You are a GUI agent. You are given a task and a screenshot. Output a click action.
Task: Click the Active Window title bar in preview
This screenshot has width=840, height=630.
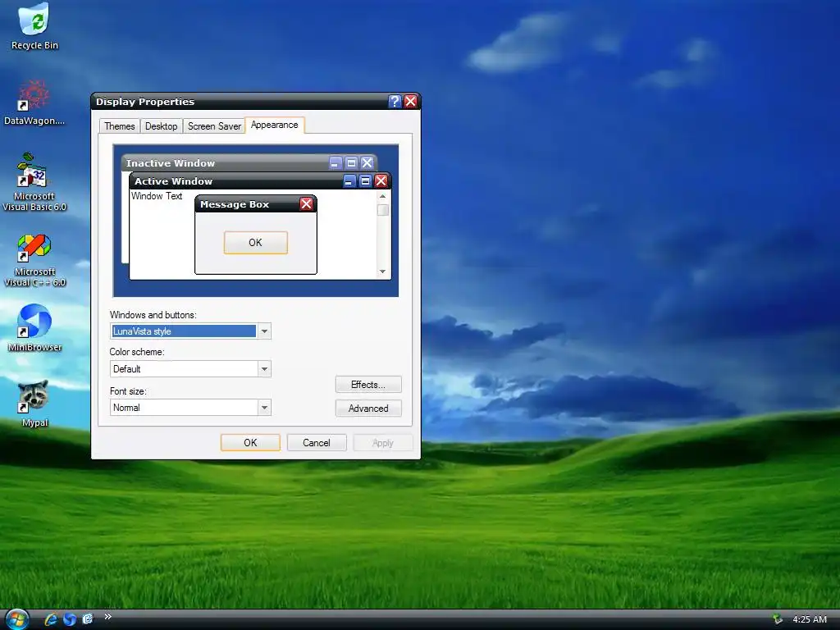click(260, 181)
